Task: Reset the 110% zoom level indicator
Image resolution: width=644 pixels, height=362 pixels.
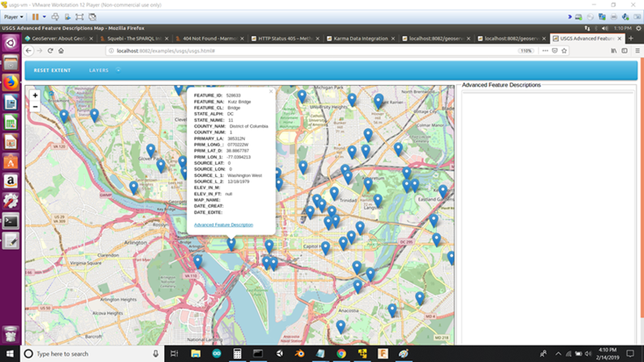Action: click(526, 51)
